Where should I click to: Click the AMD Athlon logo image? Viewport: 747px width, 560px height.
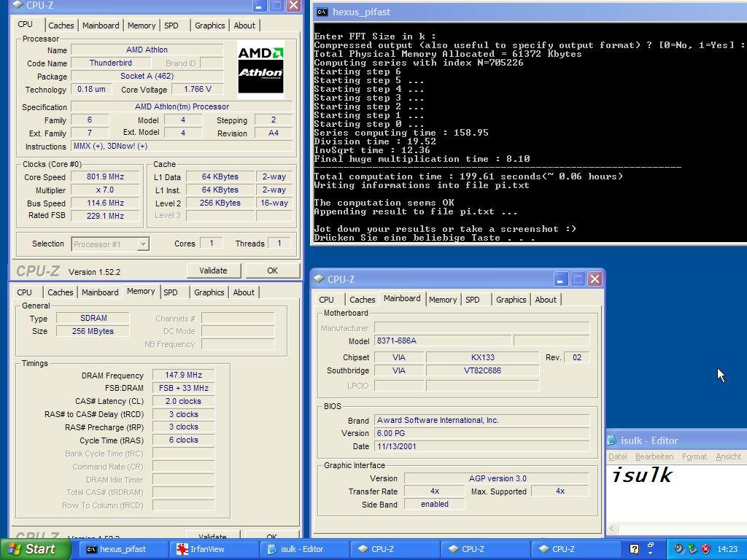coord(260,69)
